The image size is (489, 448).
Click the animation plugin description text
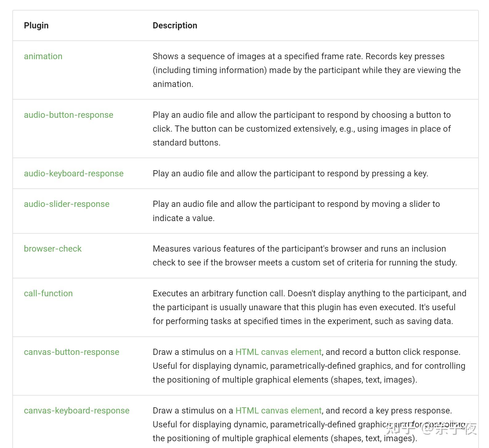pyautogui.click(x=307, y=70)
